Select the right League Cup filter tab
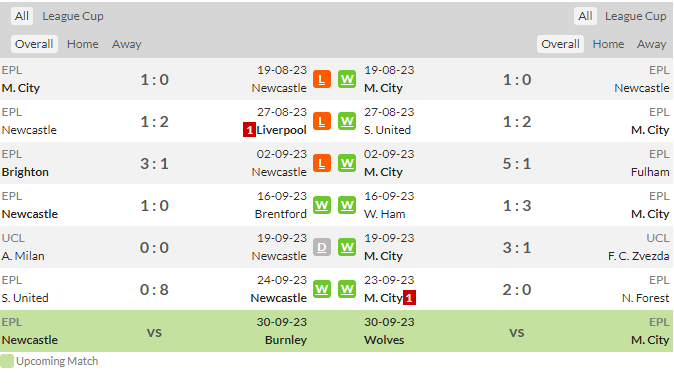674x387 pixels. coord(635,16)
